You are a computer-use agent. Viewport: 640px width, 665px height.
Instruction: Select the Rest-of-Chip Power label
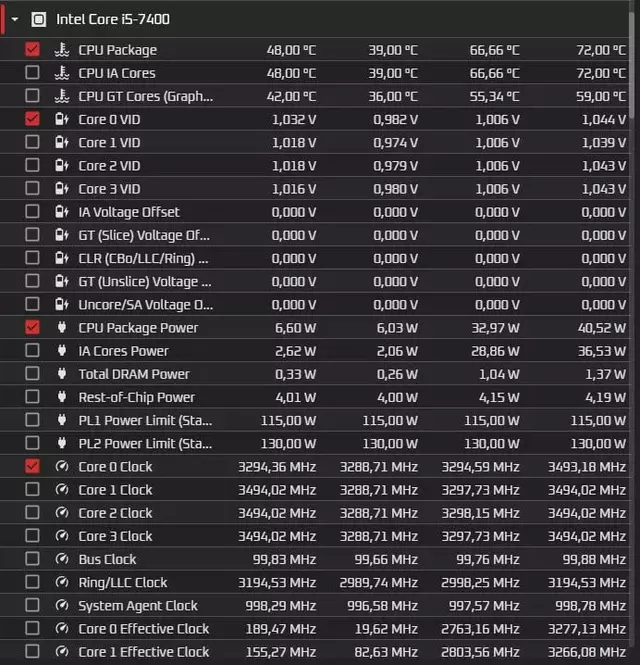(137, 397)
